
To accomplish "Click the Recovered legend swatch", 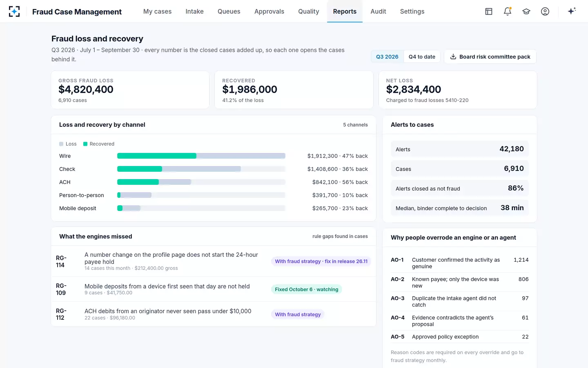I will (x=85, y=144).
